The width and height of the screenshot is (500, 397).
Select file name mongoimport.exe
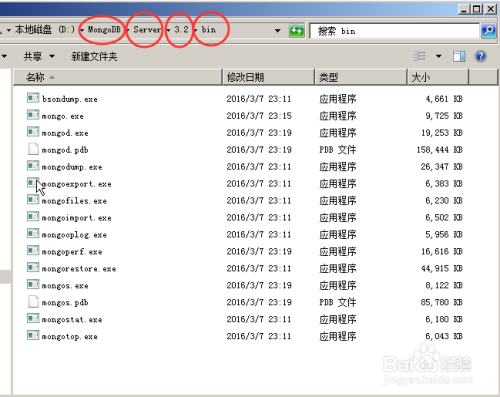(x=76, y=218)
